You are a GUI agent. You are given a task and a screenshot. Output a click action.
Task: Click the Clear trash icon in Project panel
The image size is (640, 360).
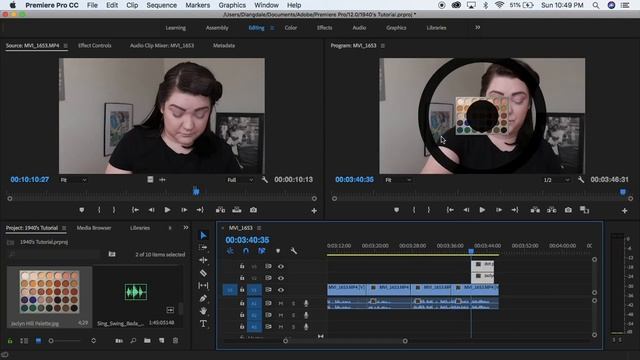point(176,340)
